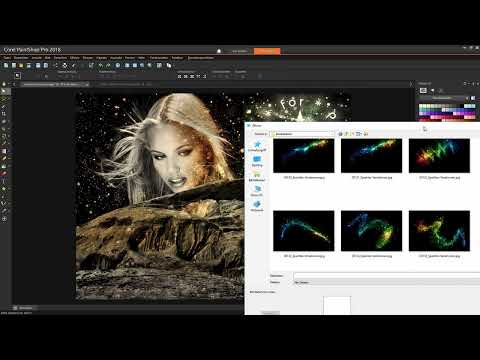
Task: Open the Datei menu
Action: point(7,58)
